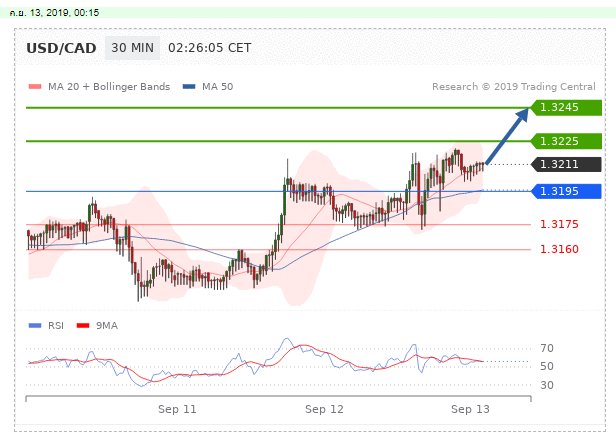Click the 9MA legend text
Viewport: 616px width, 445px height.
pos(107,326)
